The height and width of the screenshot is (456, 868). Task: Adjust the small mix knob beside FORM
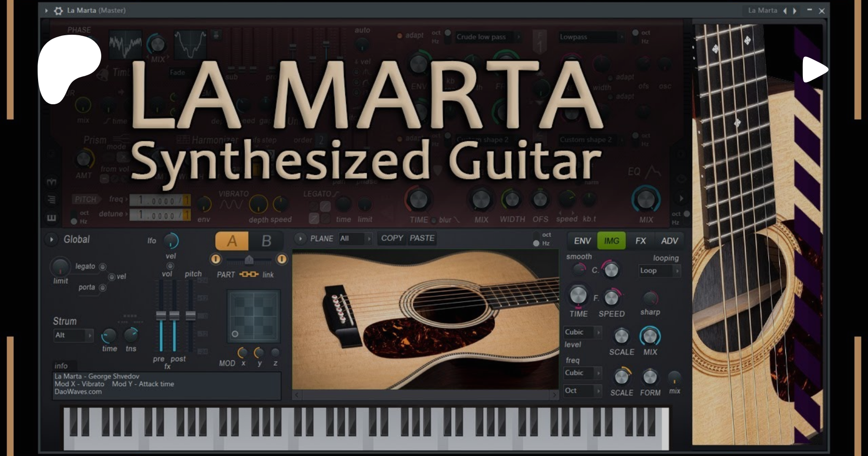674,378
